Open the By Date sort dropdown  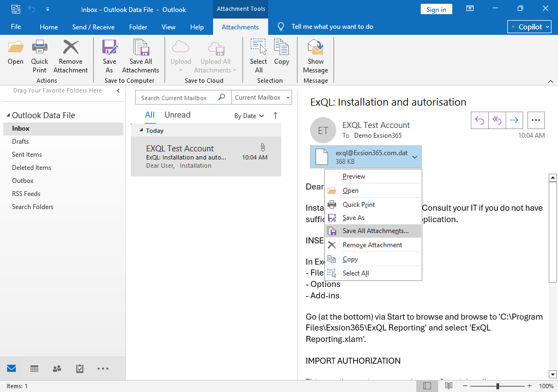(249, 116)
